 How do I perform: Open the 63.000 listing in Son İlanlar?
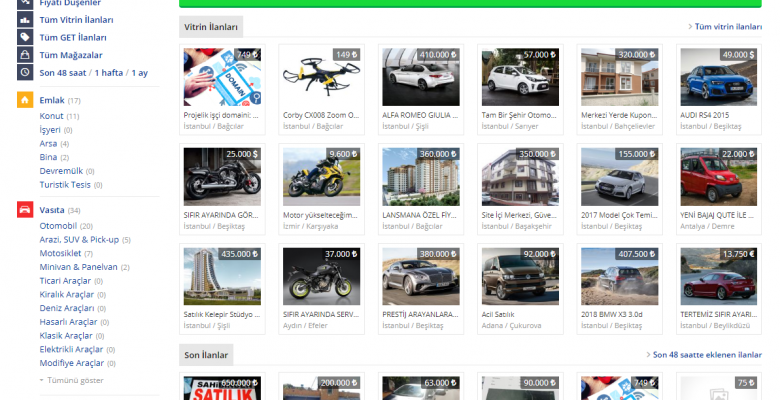[x=421, y=387]
